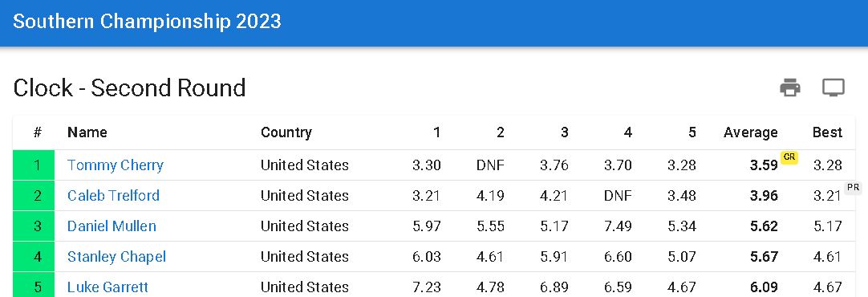Open Tommy Cherry's competitor page
Screen dimensions: 868x297
click(x=116, y=165)
